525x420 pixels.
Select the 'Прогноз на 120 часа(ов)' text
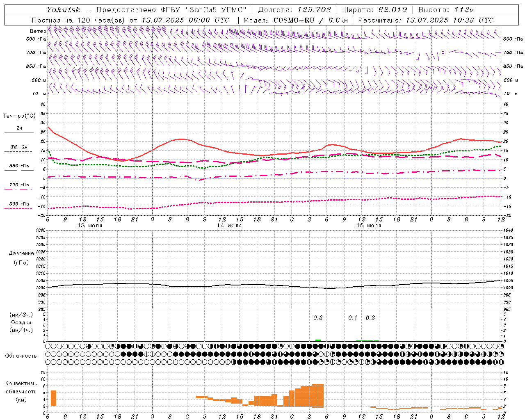click(x=79, y=20)
